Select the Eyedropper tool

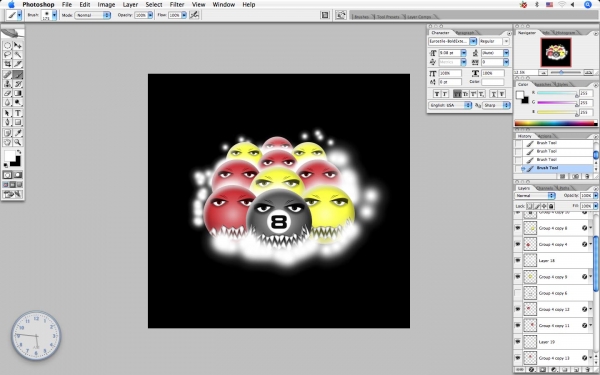[x=18, y=133]
